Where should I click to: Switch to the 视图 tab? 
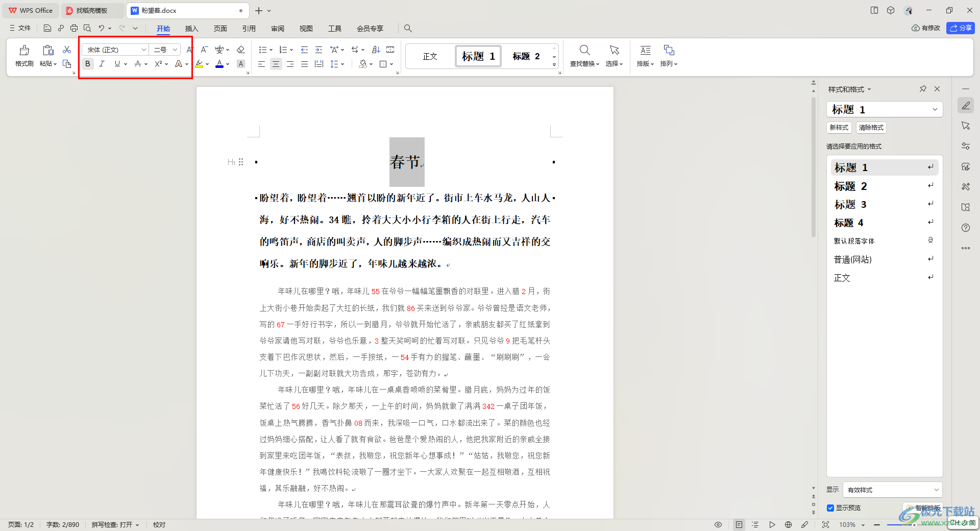(x=306, y=28)
